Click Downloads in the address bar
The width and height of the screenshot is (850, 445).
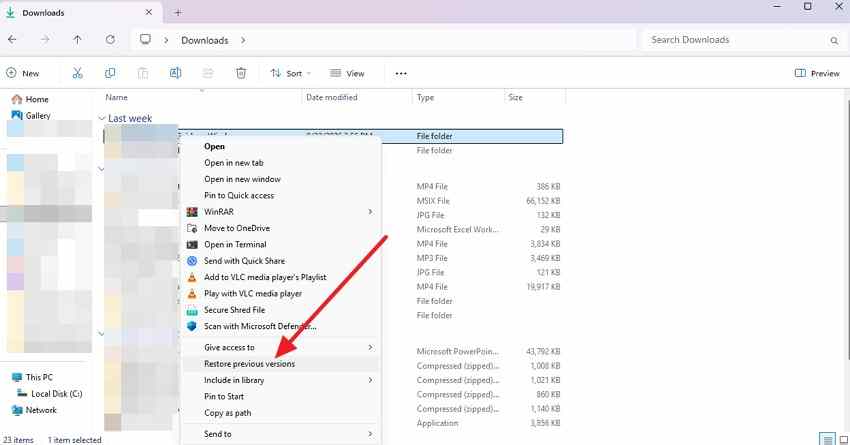(x=204, y=40)
